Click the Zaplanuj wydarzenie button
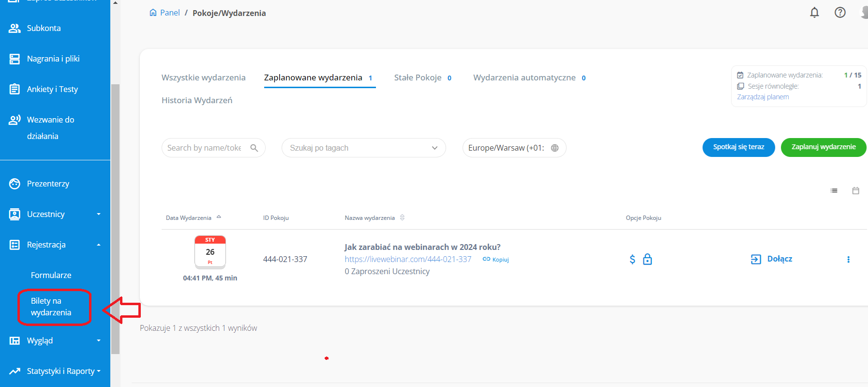 [x=823, y=147]
